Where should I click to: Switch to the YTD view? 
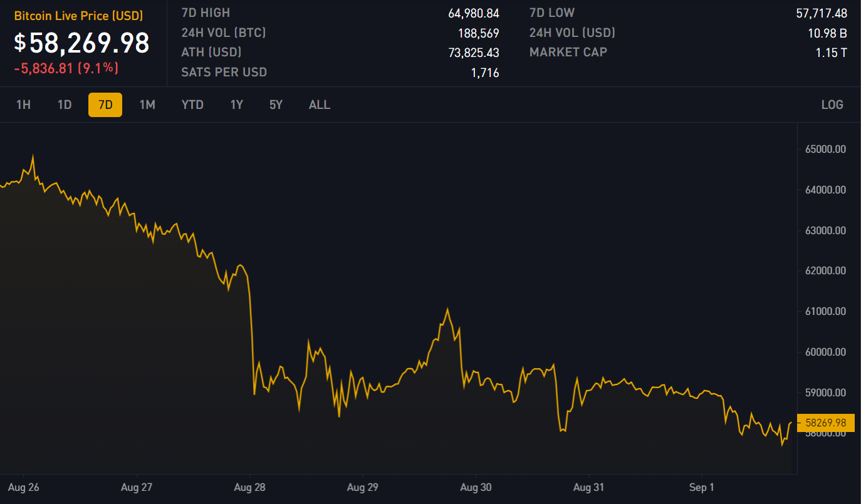[192, 105]
